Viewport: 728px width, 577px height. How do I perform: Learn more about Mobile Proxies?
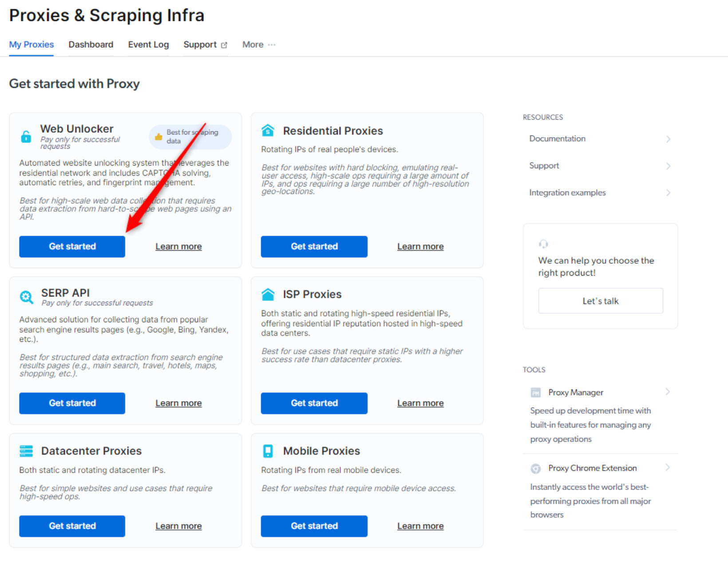[420, 526]
